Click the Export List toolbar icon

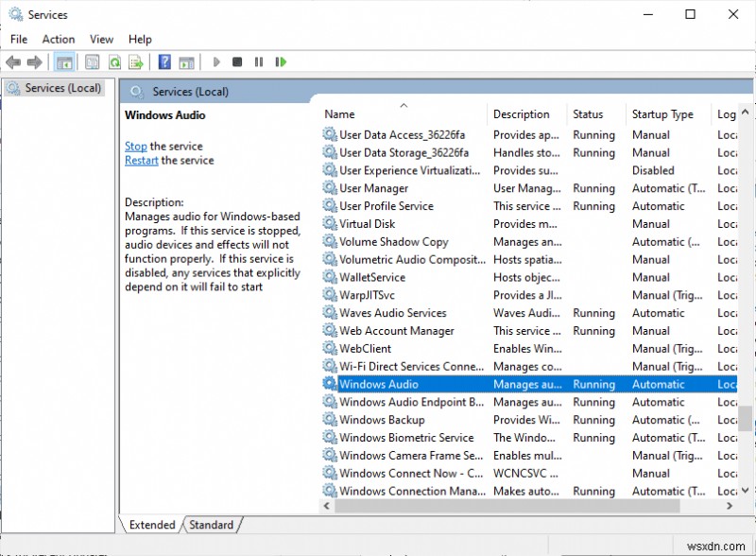coord(135,61)
